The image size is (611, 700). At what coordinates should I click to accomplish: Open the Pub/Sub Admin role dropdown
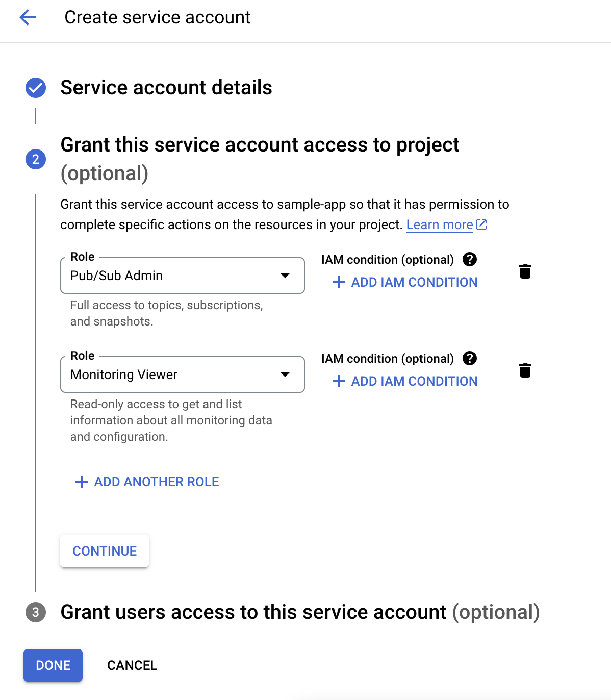click(x=182, y=276)
